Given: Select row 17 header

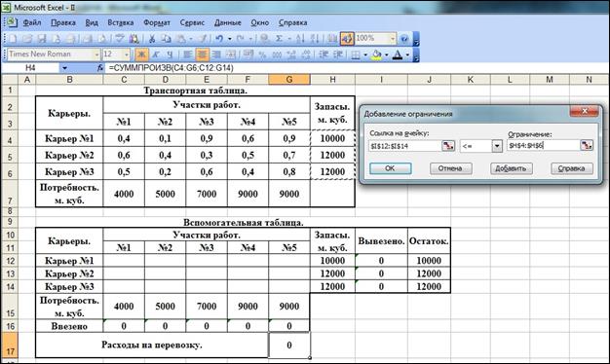Looking at the screenshot, I should pos(10,345).
